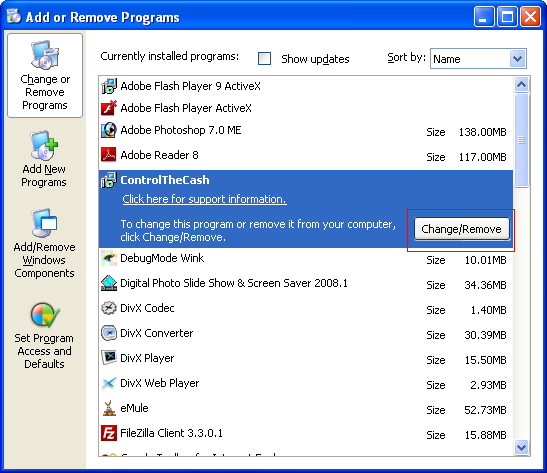
Task: Select the DebugMode Wink entry
Action: (x=306, y=258)
